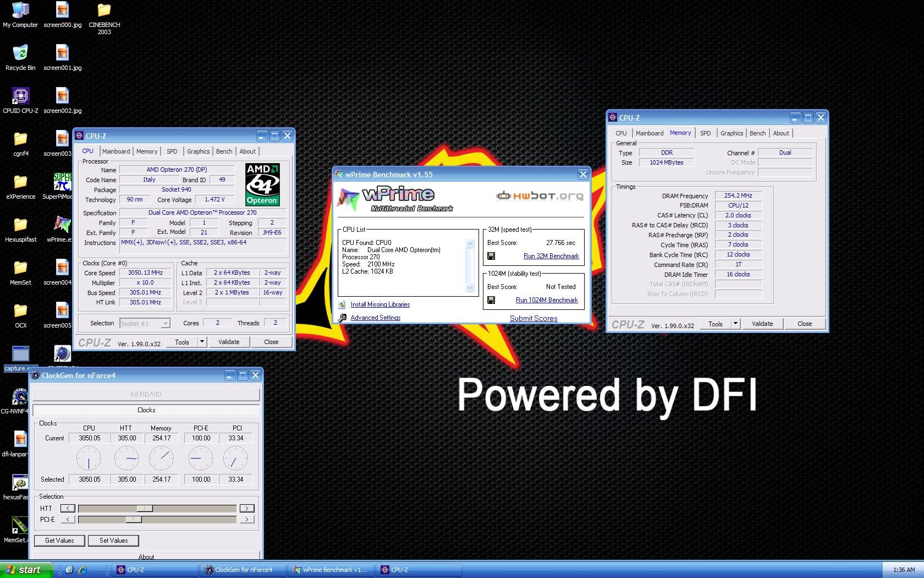The height and width of the screenshot is (578, 924).
Task: Click Tools button in CPU-Z memory window
Action: (716, 324)
